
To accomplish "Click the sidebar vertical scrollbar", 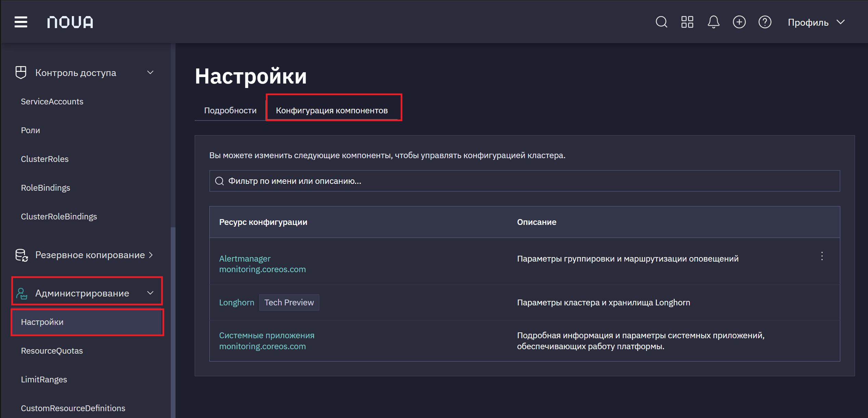I will [x=173, y=322].
